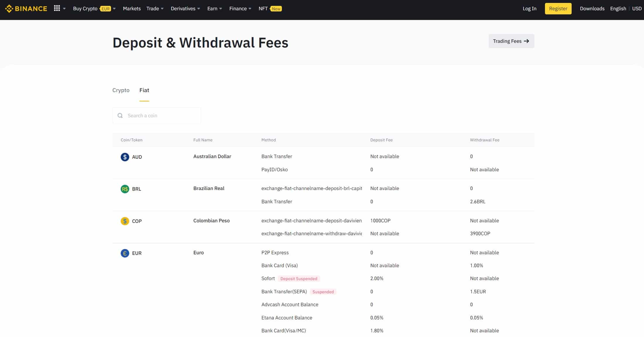Screen dimensions: 644x337
Task: Click the Binance logo icon
Action: click(x=9, y=9)
